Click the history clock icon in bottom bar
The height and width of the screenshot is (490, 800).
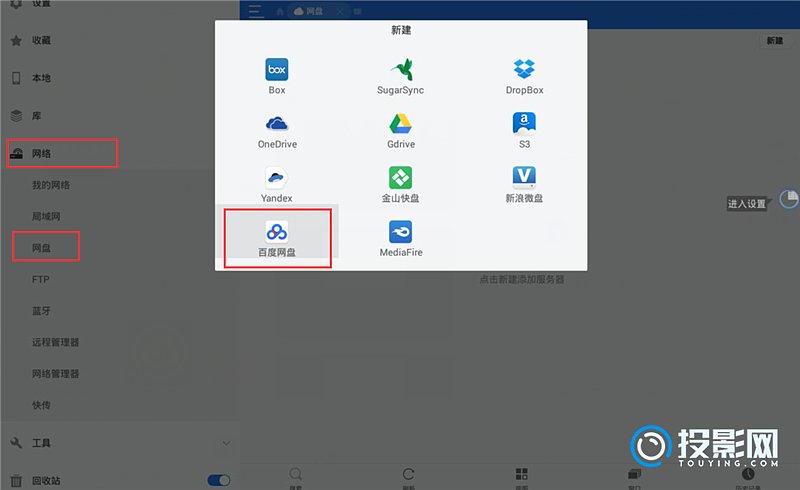point(748,474)
